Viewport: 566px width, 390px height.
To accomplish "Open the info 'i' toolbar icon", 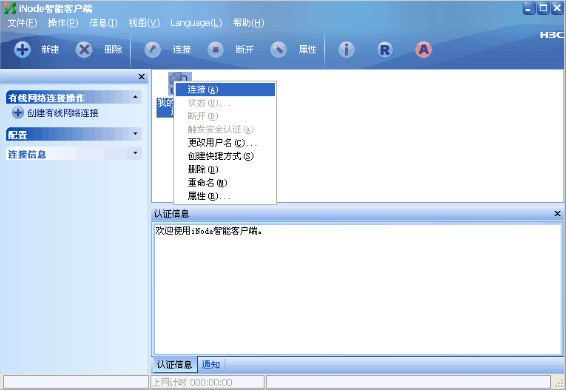I will [x=347, y=49].
